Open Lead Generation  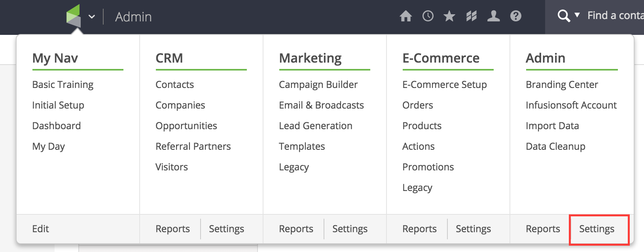pos(316,126)
